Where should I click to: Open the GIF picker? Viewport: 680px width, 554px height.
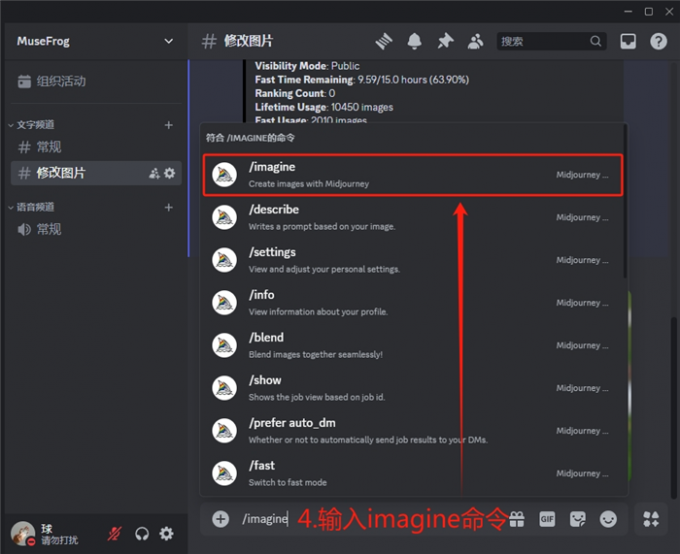[x=547, y=519]
